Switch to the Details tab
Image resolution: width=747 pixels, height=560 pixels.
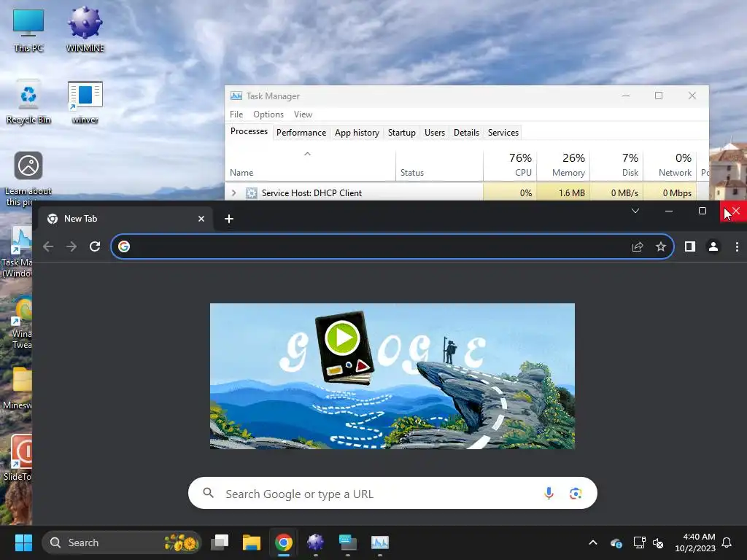(x=466, y=133)
